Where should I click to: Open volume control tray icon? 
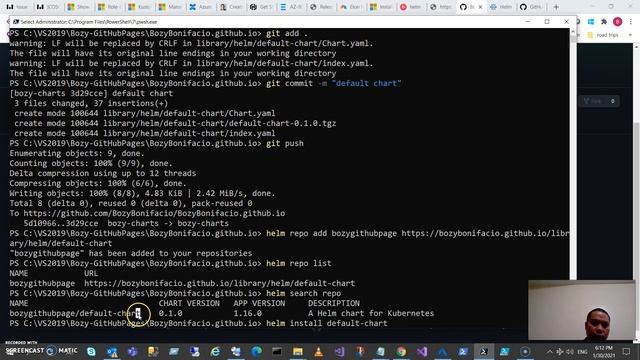tap(570, 351)
